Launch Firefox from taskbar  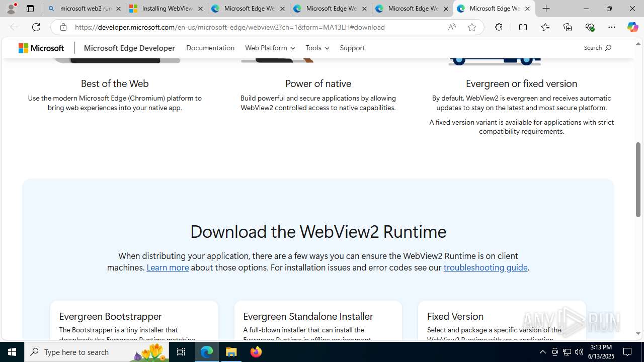click(256, 352)
